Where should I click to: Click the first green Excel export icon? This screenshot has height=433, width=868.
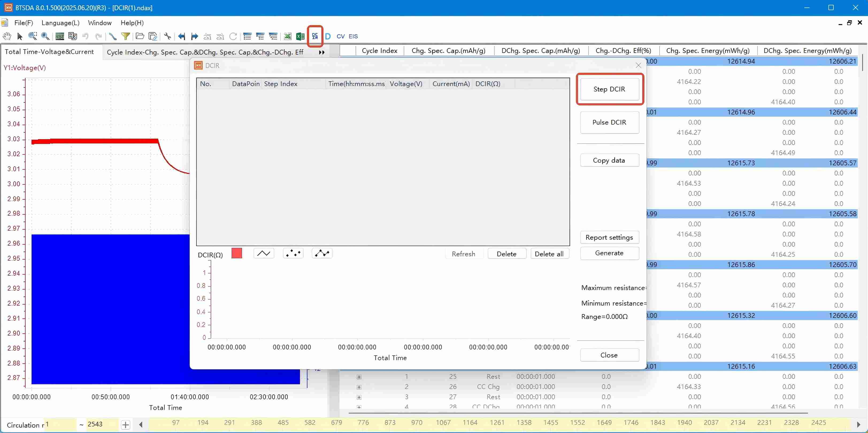[287, 36]
